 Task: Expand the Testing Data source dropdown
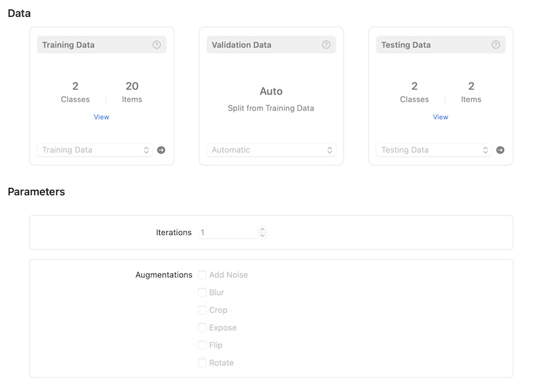[434, 150]
